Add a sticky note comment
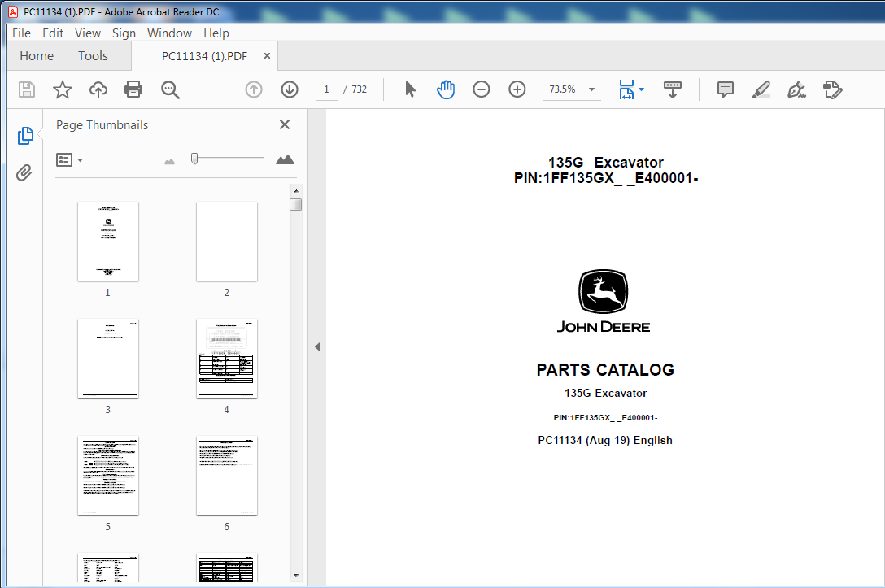The width and height of the screenshot is (885, 588). pos(726,89)
